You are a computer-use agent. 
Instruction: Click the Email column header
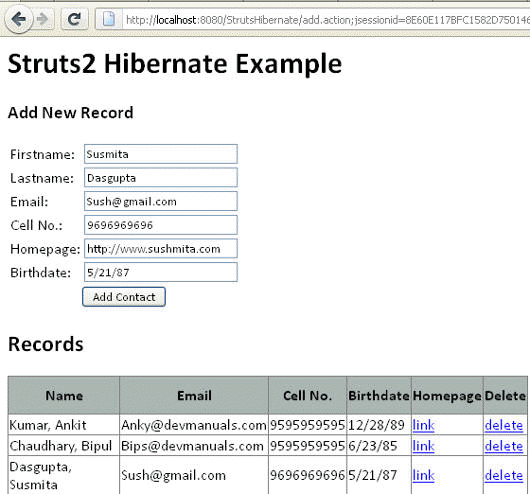click(x=194, y=396)
